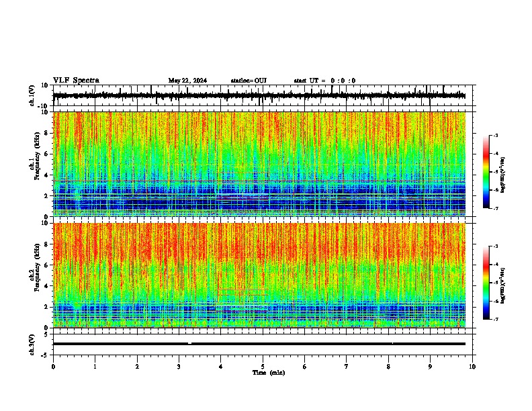The height and width of the screenshot is (411, 532).
Task: Click time axis tick label 0
Action: click(53, 367)
